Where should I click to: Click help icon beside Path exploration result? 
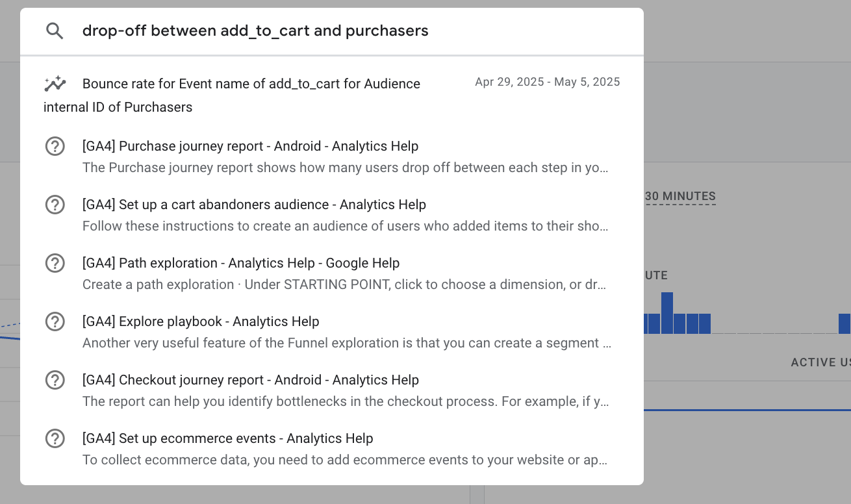pos(55,263)
